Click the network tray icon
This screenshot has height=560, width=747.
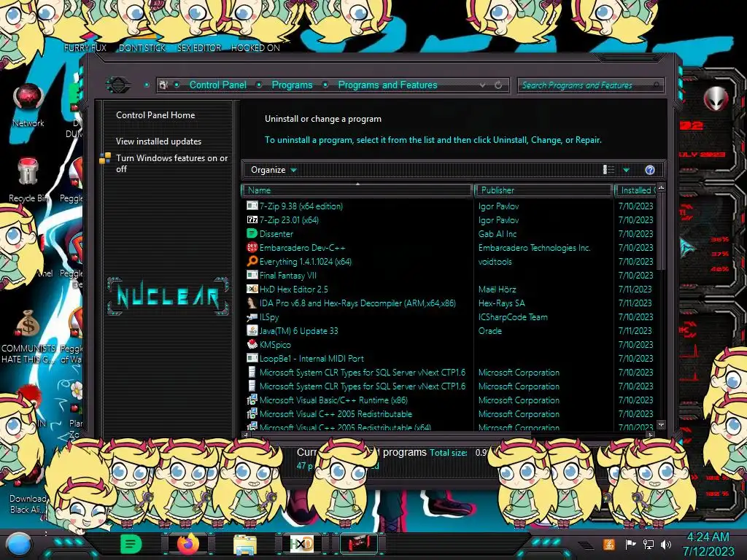coord(649,544)
